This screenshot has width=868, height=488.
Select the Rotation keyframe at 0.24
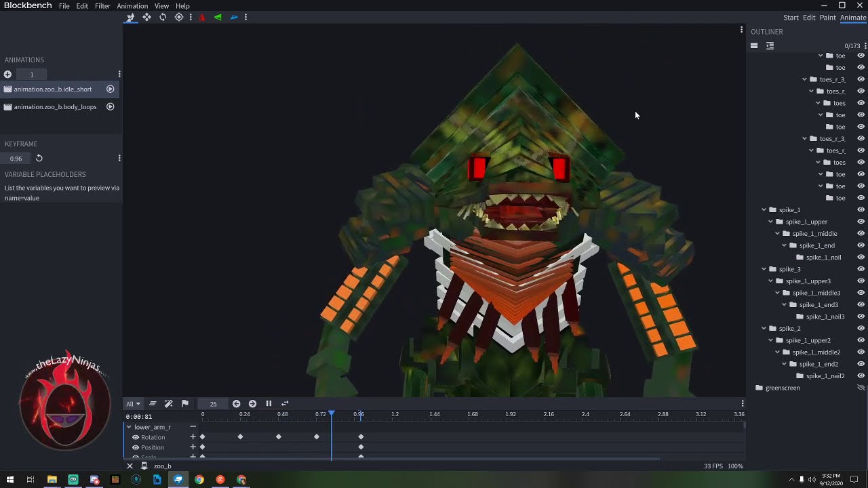point(240,437)
